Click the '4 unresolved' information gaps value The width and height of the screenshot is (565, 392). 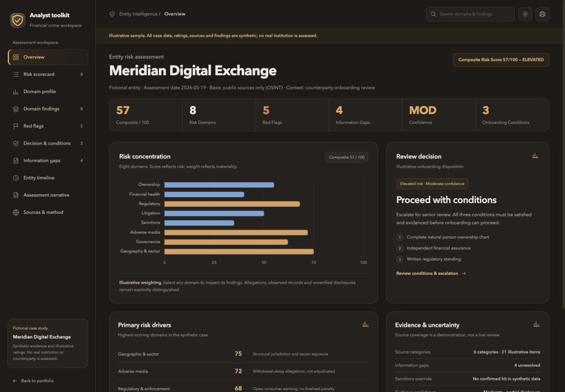point(527,366)
